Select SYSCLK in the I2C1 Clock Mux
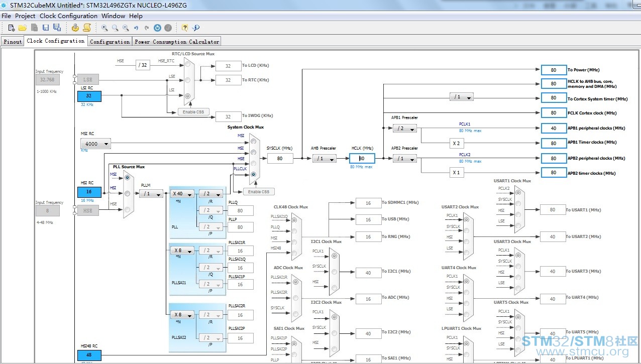 [x=334, y=271]
